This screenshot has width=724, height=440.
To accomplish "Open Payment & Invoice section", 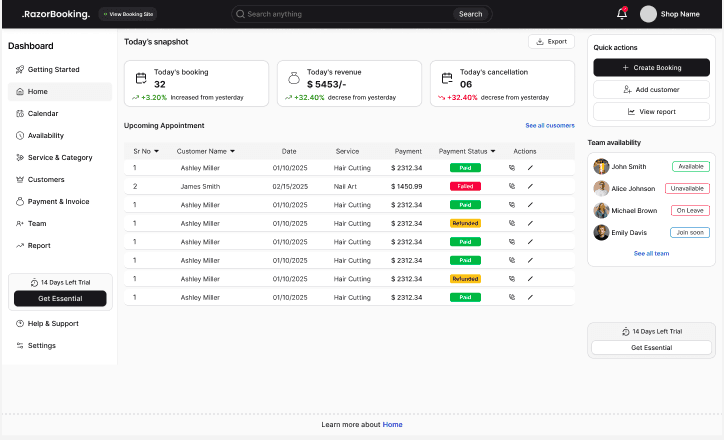I will tap(60, 202).
